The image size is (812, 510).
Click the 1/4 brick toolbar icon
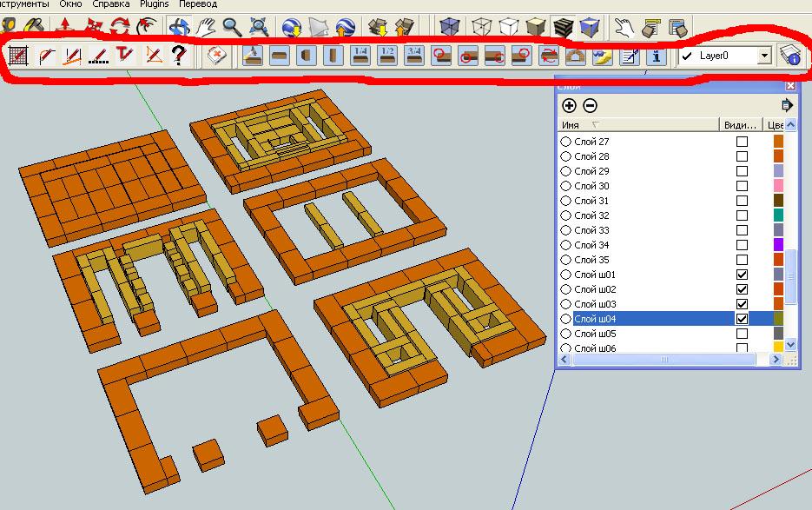pyautogui.click(x=360, y=56)
